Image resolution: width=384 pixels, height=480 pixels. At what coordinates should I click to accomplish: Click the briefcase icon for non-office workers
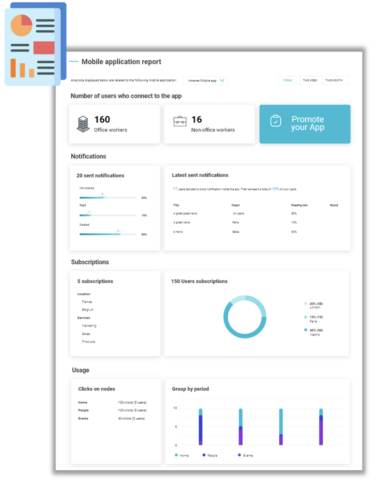click(x=180, y=121)
